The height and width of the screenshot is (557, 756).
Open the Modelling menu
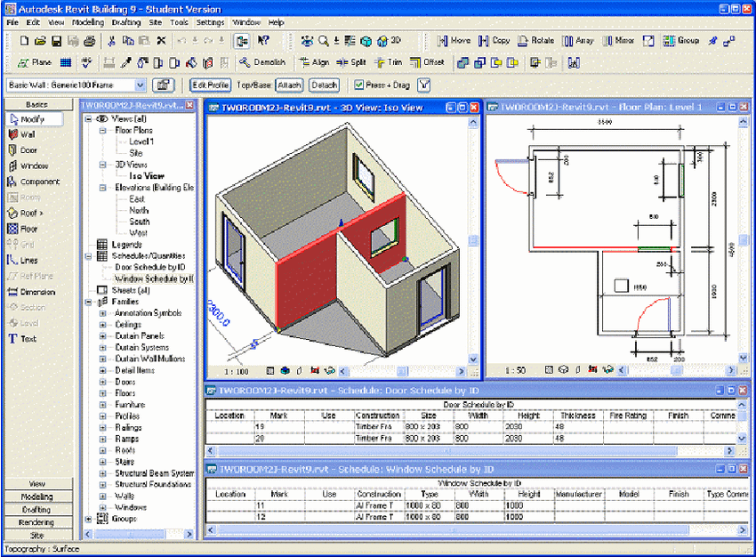[x=88, y=22]
